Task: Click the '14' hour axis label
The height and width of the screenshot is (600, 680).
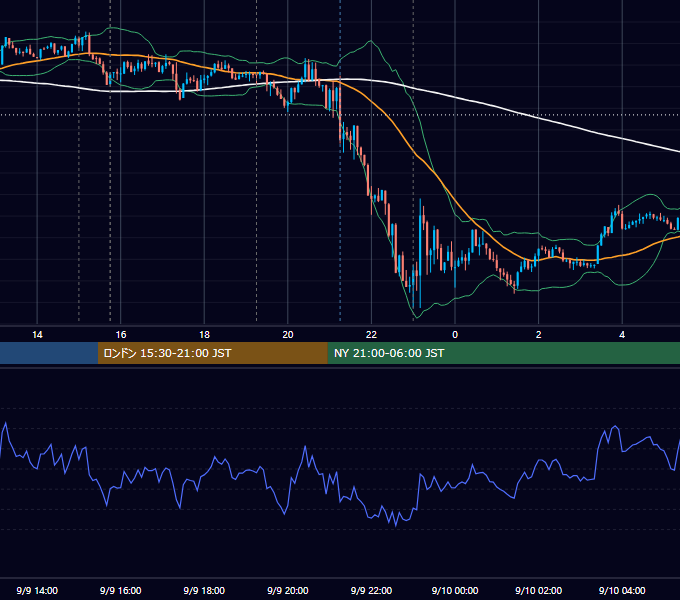Action: tap(37, 335)
